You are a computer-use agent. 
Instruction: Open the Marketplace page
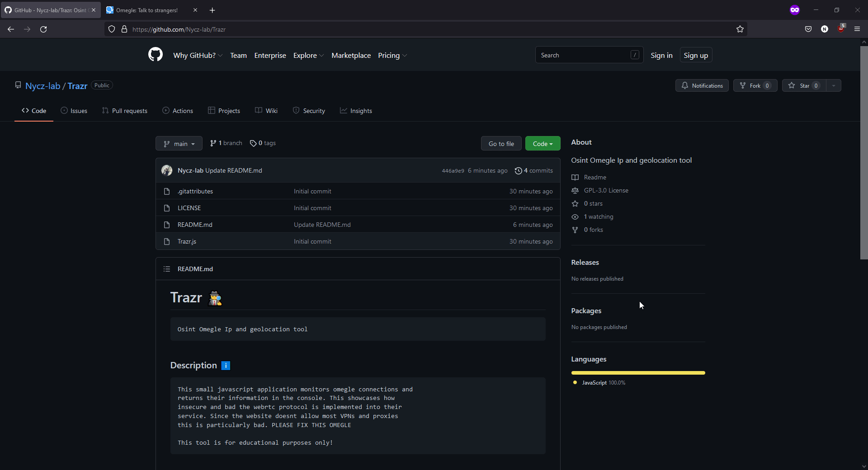point(351,55)
